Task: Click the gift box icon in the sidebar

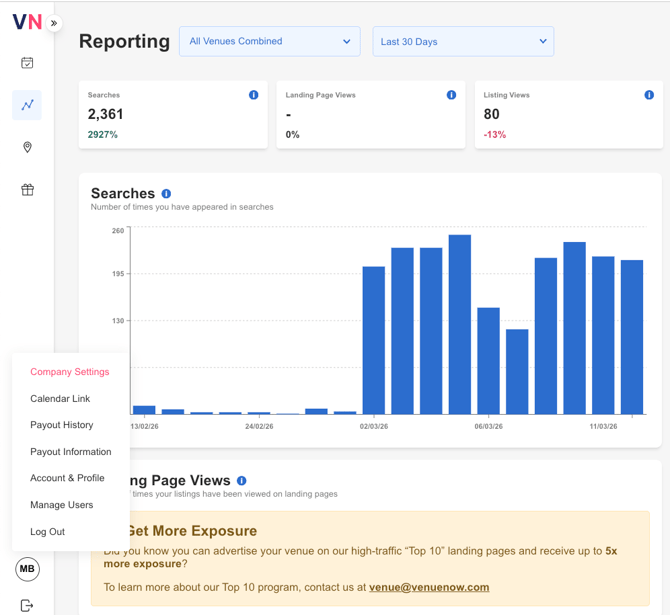Action: coord(27,190)
